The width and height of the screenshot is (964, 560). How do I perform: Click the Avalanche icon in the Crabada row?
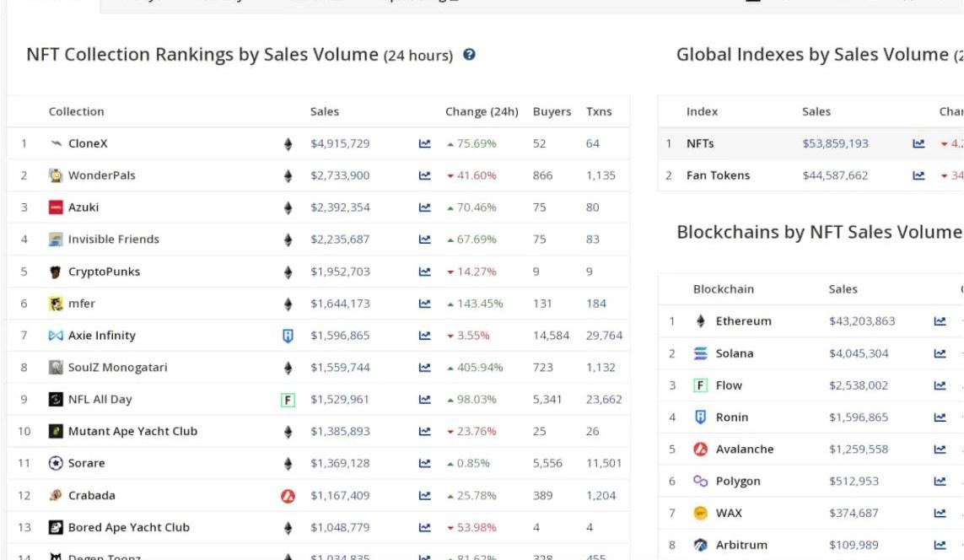pos(288,496)
